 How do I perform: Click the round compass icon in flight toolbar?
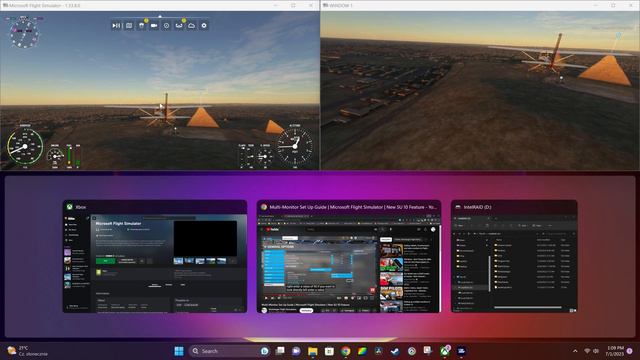167,26
